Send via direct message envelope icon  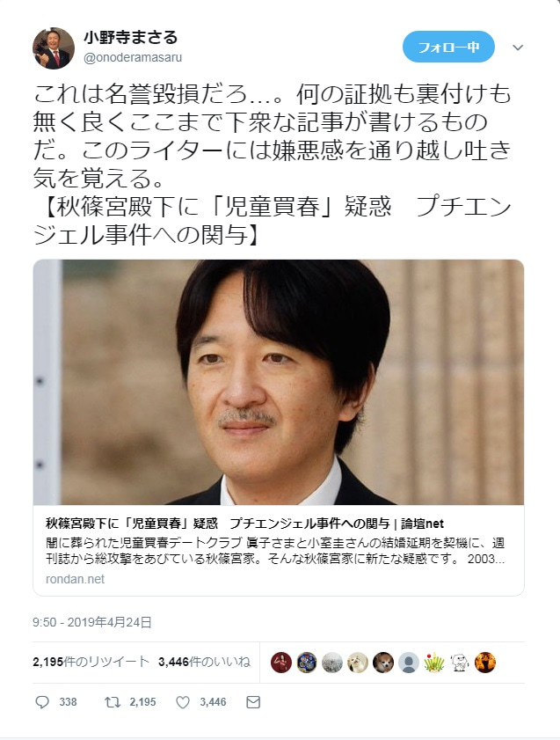[253, 702]
